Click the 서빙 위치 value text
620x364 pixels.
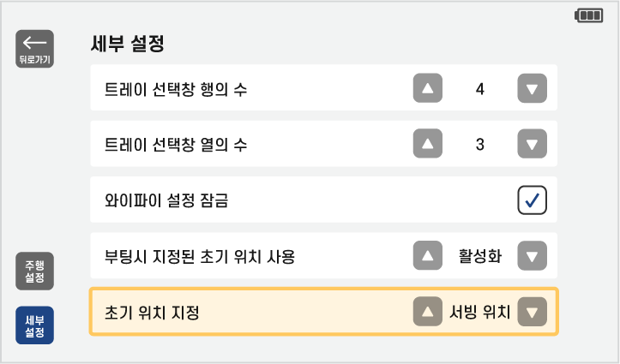479,312
